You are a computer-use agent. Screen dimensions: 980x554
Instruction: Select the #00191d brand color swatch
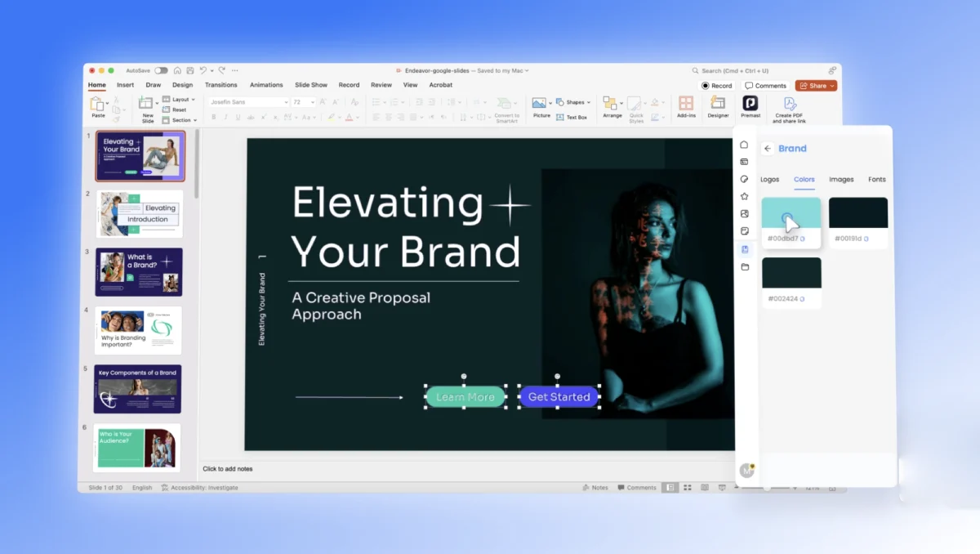click(857, 213)
